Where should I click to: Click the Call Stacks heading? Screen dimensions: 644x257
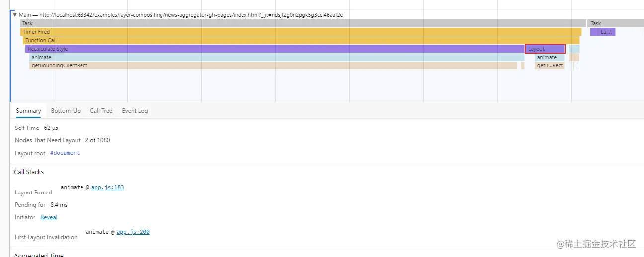[x=29, y=172]
